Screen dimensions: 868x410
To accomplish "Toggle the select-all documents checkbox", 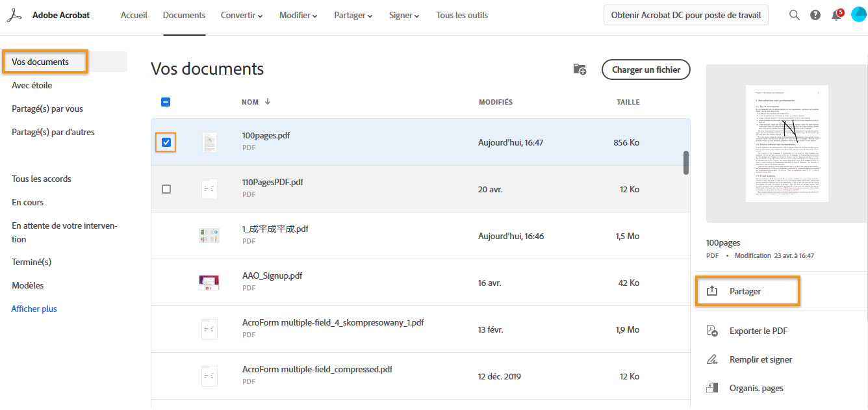I will tap(166, 102).
